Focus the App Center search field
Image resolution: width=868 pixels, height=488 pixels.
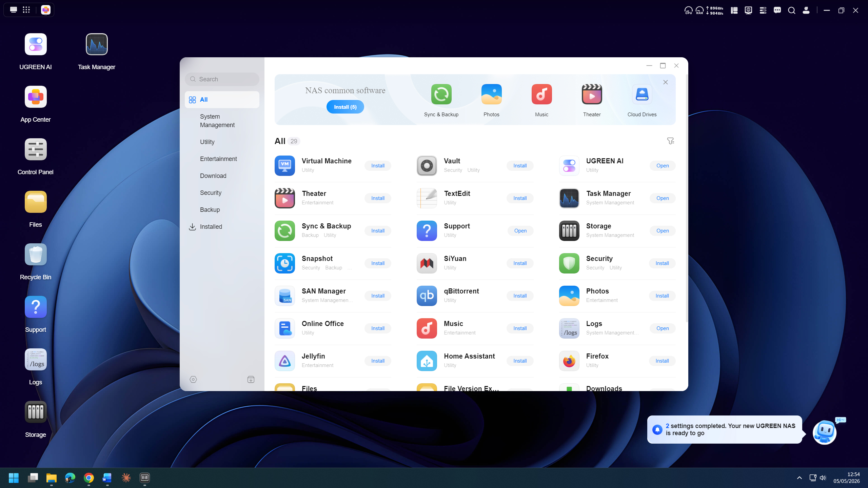coord(222,79)
